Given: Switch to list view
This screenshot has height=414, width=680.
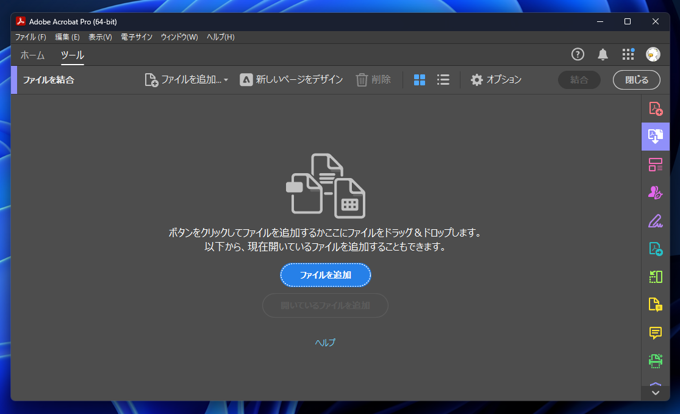Looking at the screenshot, I should pyautogui.click(x=443, y=80).
